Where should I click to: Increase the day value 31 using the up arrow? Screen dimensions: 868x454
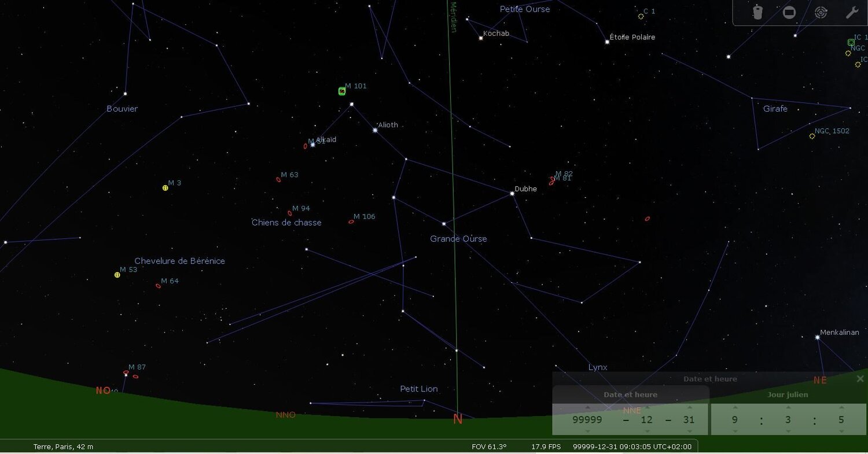pyautogui.click(x=689, y=407)
